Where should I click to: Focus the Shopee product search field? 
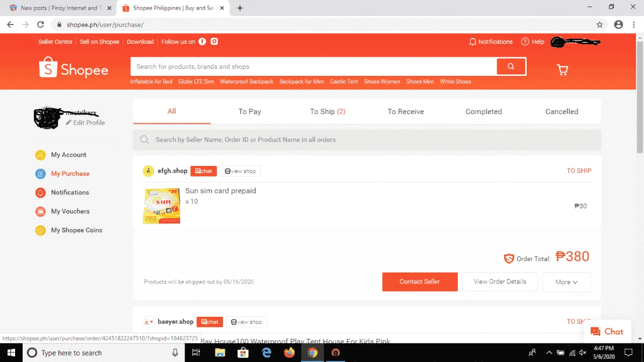pyautogui.click(x=313, y=66)
